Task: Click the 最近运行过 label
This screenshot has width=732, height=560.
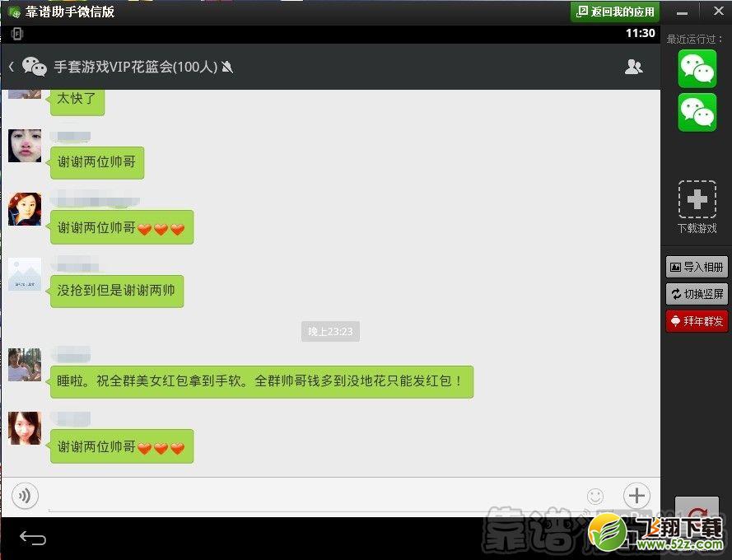Action: tap(694, 40)
